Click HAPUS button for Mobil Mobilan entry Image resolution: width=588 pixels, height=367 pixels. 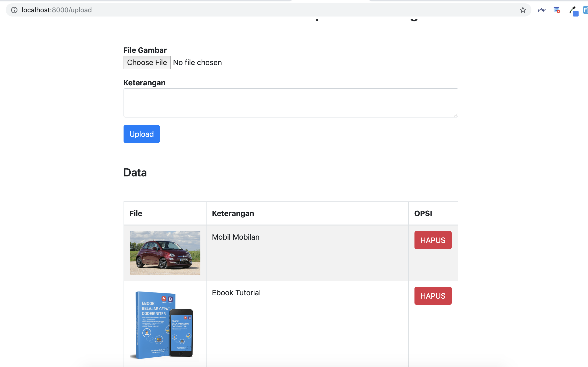(x=433, y=240)
